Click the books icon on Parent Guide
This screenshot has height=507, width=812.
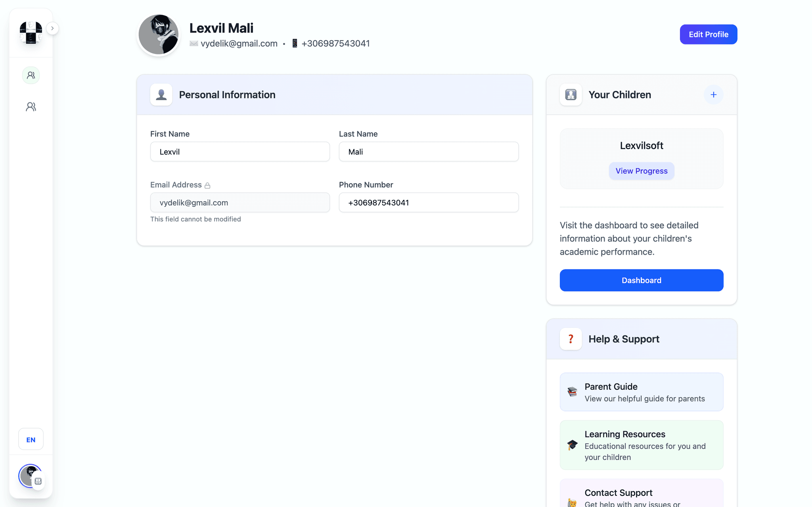572,392
